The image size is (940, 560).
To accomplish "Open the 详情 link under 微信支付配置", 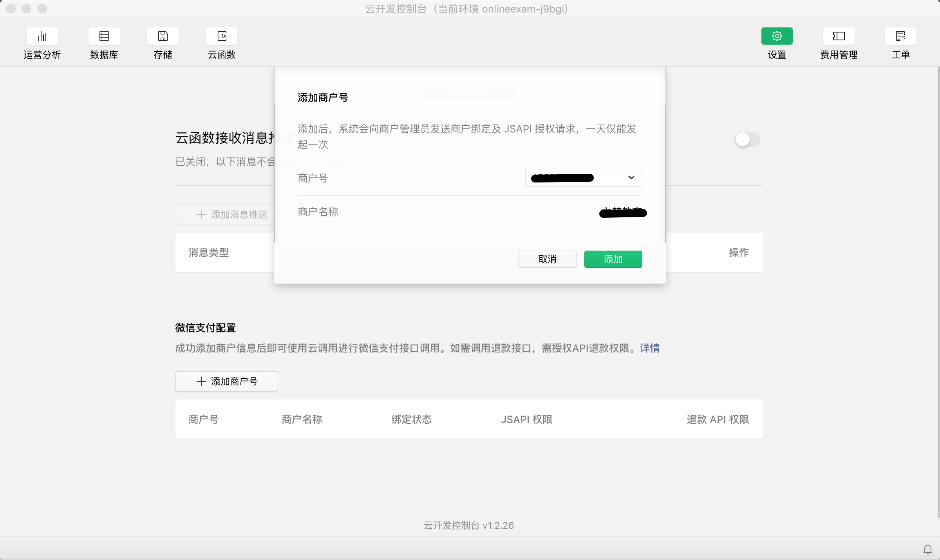I will tap(649, 348).
